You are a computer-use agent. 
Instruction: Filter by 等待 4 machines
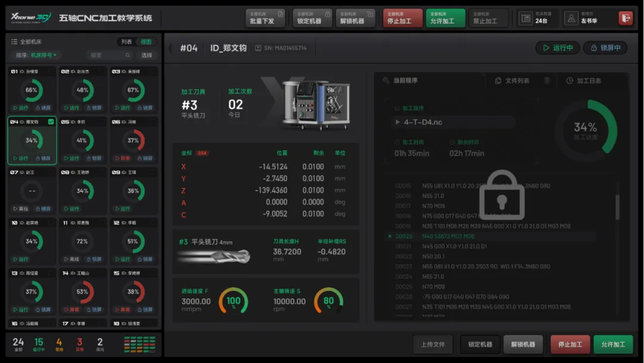tap(59, 344)
